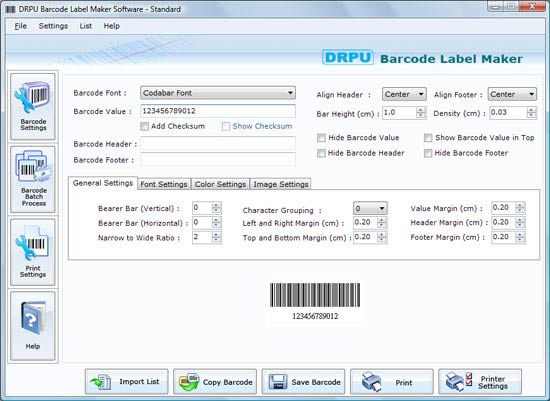Click the Barcode Header input field
The image size is (550, 401).
[218, 143]
